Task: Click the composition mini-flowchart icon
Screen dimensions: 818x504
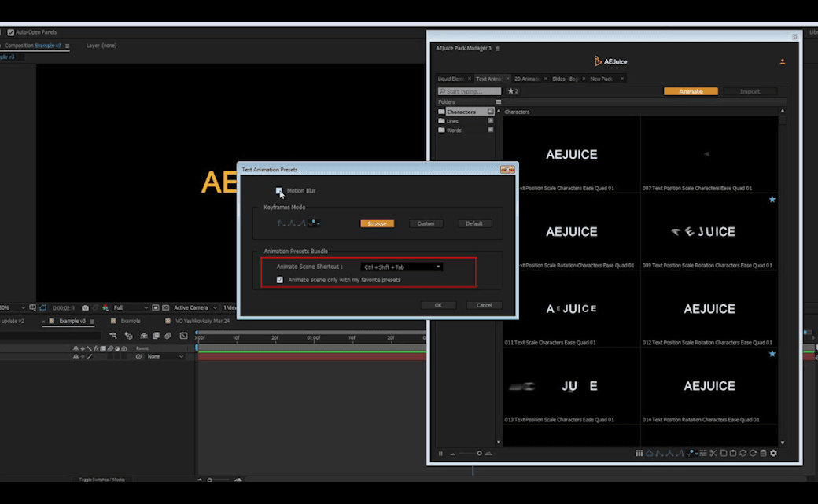Action: [x=113, y=336]
